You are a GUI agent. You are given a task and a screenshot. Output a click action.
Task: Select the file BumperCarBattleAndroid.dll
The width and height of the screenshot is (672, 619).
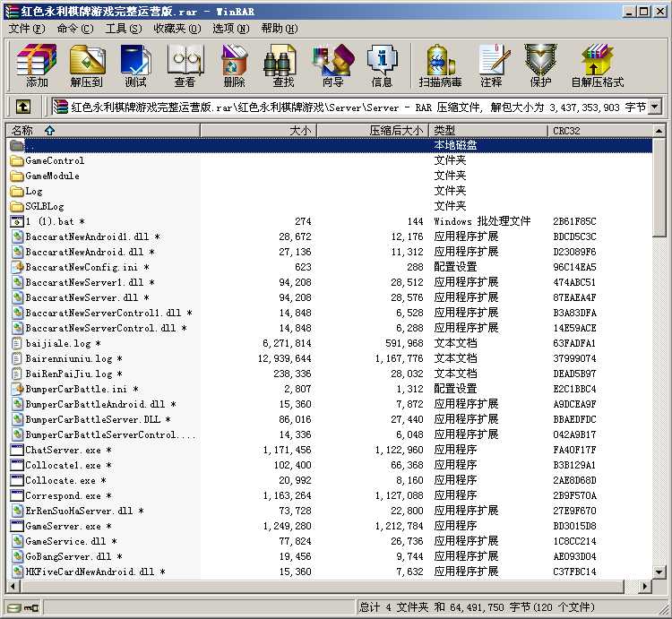(x=100, y=404)
